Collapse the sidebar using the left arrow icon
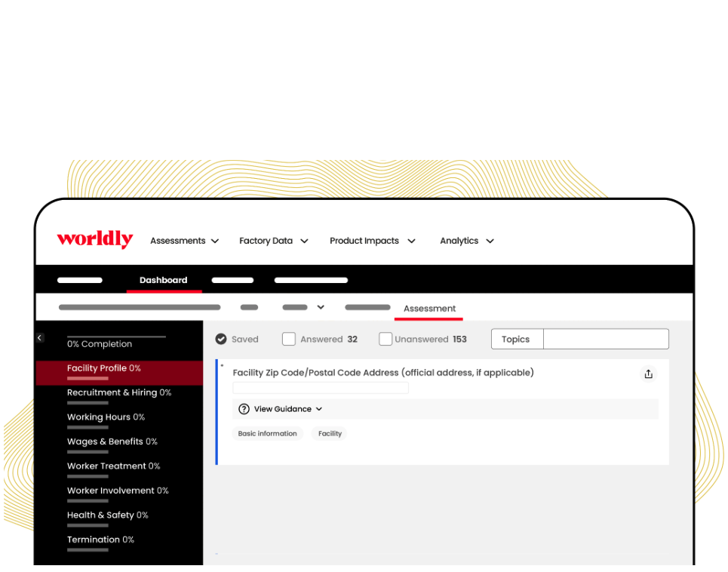728x572 pixels. pos(40,337)
